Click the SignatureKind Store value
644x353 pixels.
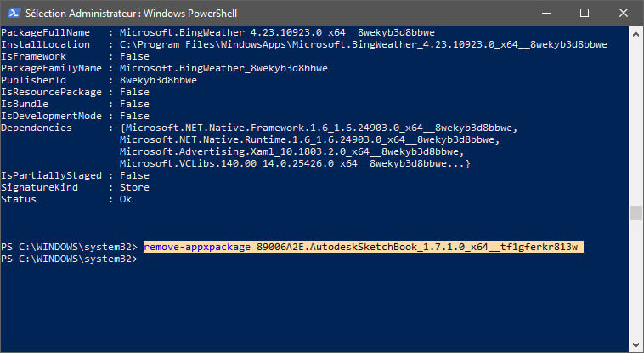coord(134,187)
